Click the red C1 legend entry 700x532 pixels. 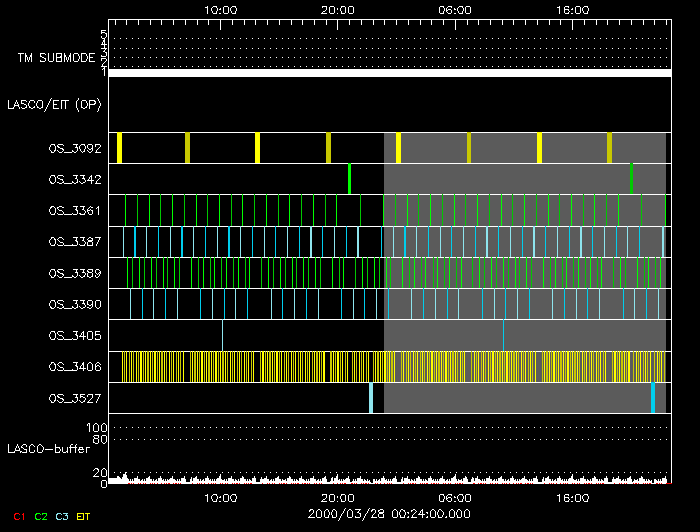point(19,515)
